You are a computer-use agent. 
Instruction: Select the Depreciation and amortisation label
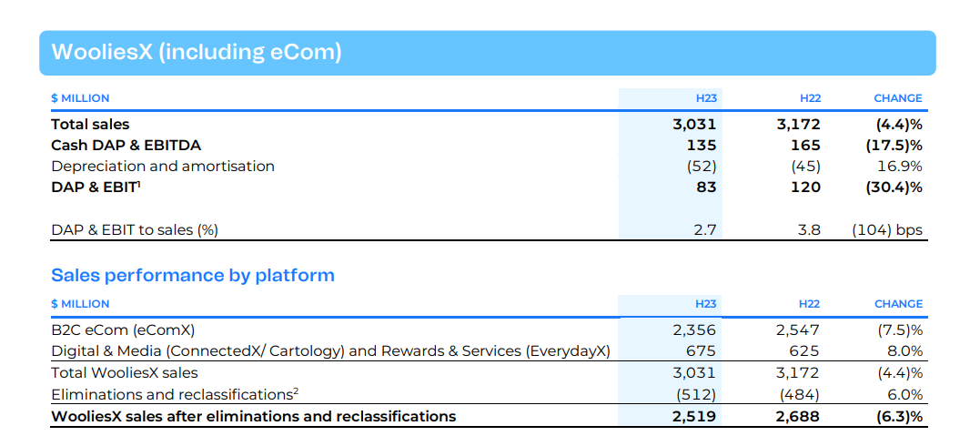pyautogui.click(x=163, y=166)
